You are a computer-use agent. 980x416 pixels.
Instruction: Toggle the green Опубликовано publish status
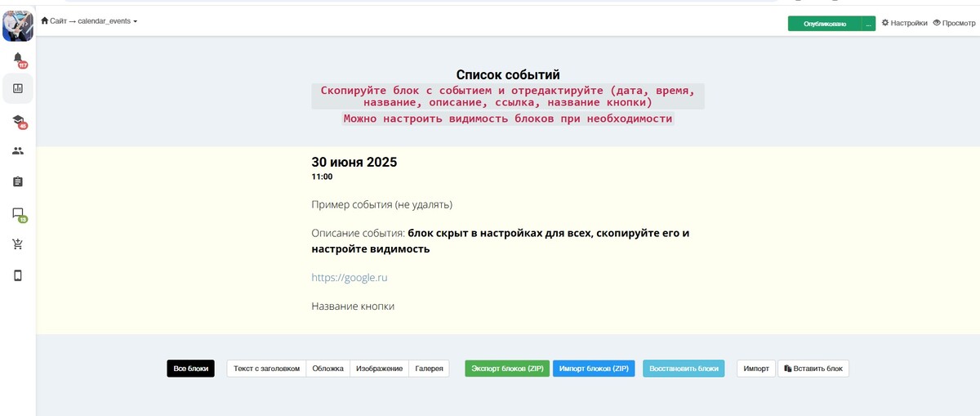(824, 25)
